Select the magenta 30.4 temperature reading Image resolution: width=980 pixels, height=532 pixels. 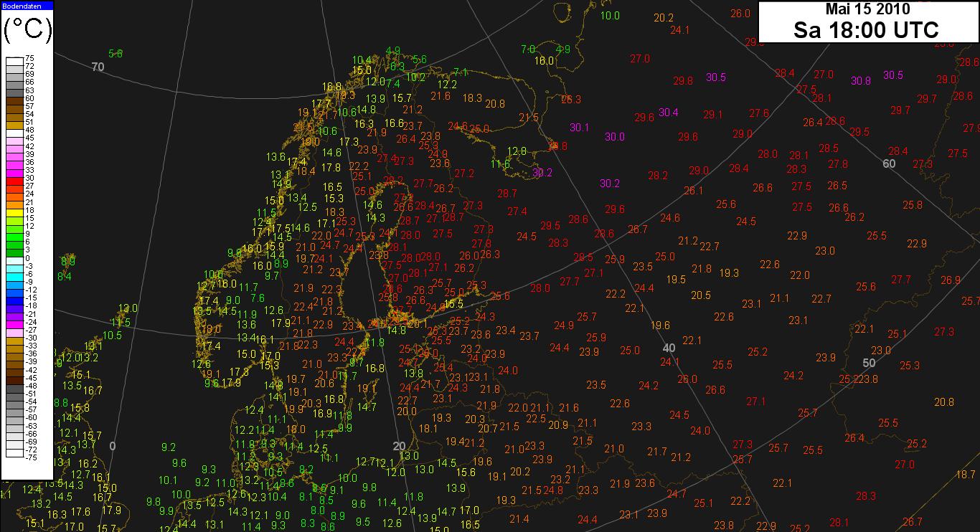tap(669, 112)
